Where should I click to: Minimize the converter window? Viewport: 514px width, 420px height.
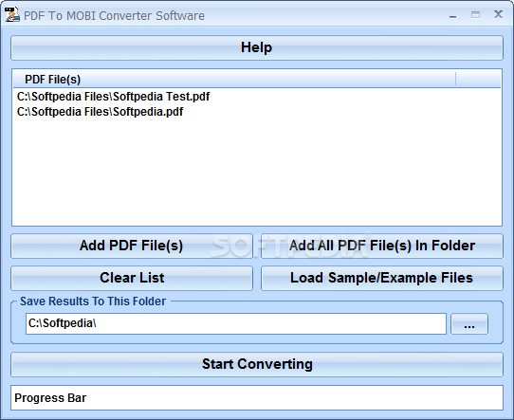tap(452, 16)
